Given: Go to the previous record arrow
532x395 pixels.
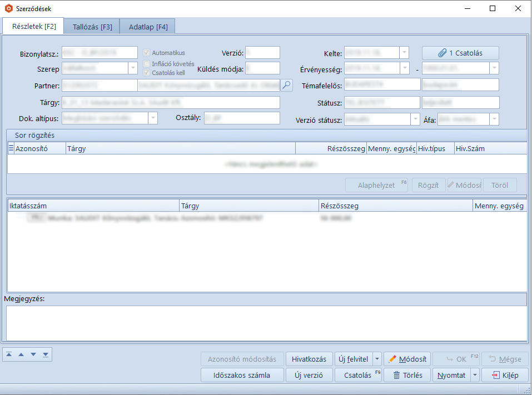Looking at the screenshot, I should click(21, 354).
